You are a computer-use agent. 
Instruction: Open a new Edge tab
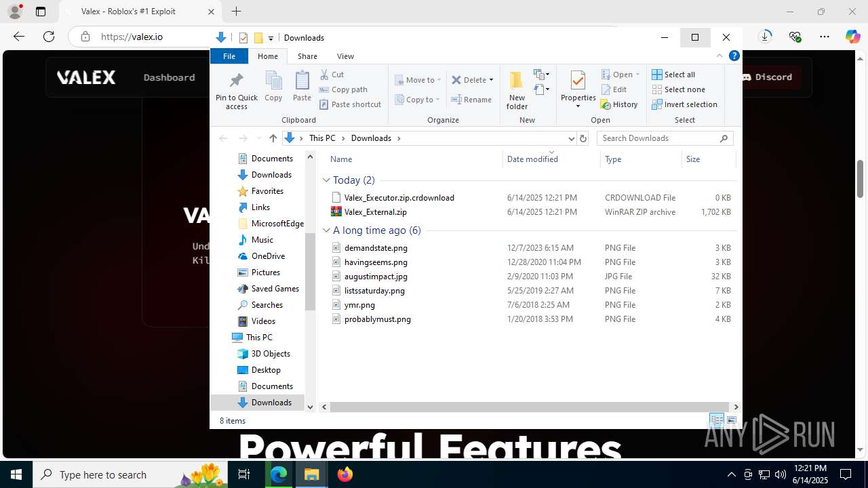tap(236, 12)
